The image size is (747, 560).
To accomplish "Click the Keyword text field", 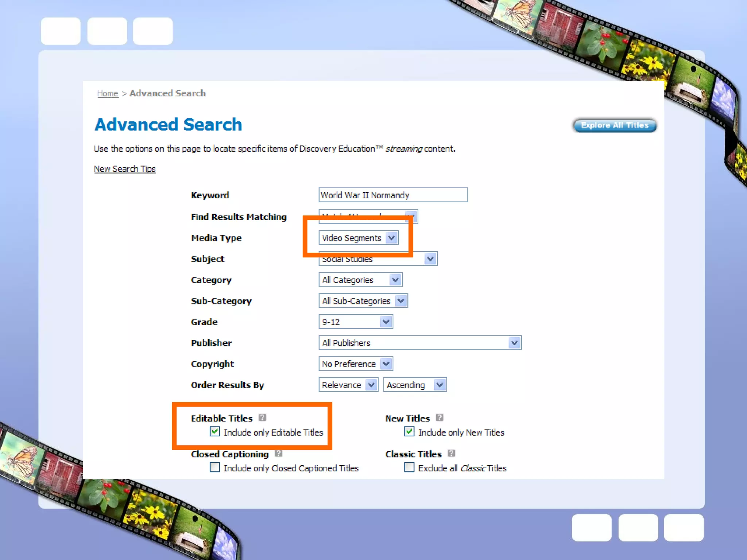I will click(x=393, y=195).
